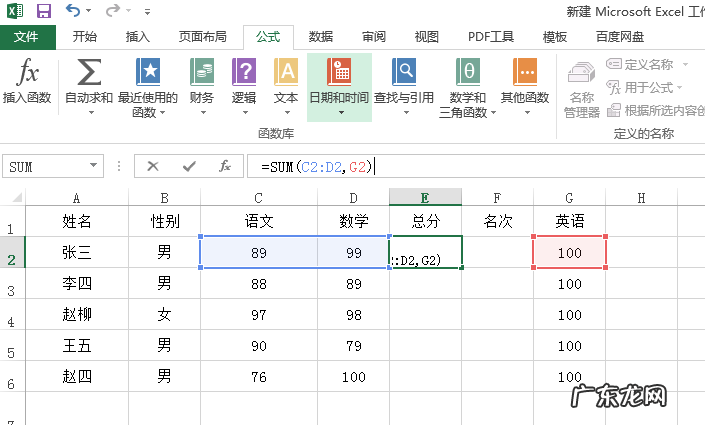The width and height of the screenshot is (705, 425).
Task: Click cell with name 李四
Action: 76,283
